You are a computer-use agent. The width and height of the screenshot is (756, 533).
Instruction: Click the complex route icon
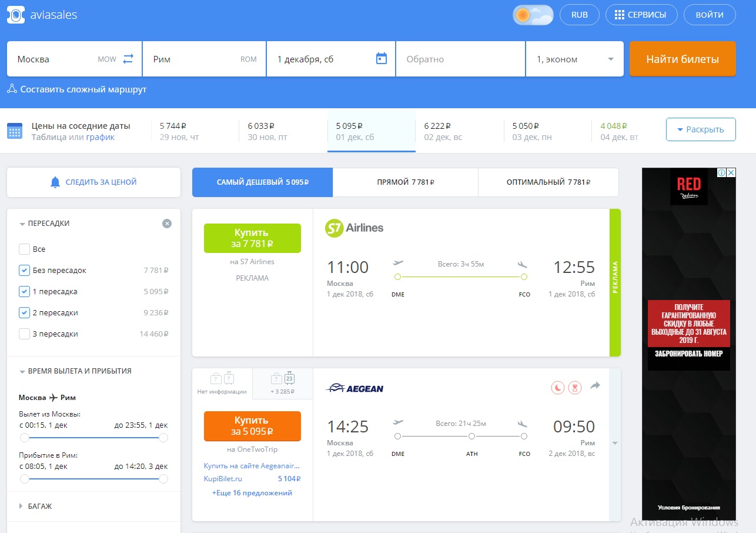click(12, 89)
